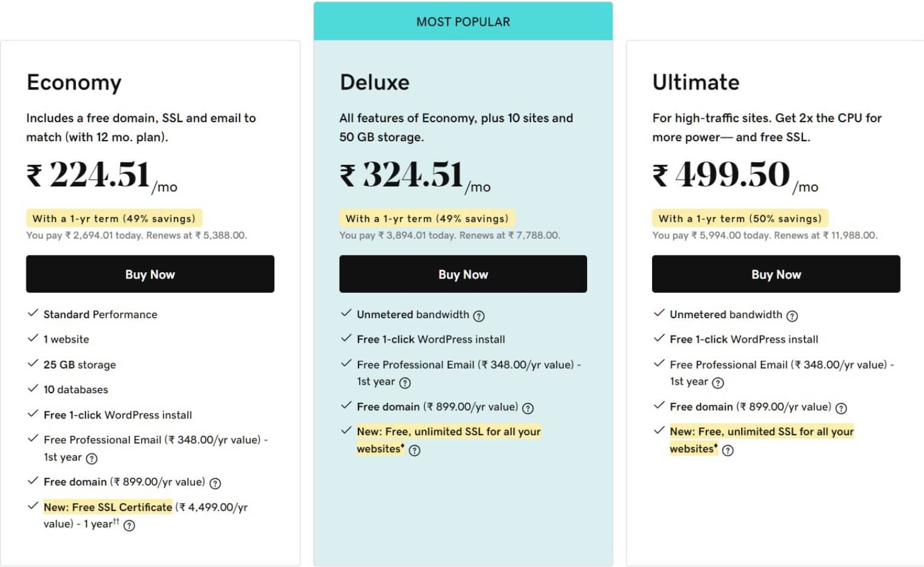Open info icon for Economy Free SSL Certificate
The image size is (924, 567).
tap(129, 526)
